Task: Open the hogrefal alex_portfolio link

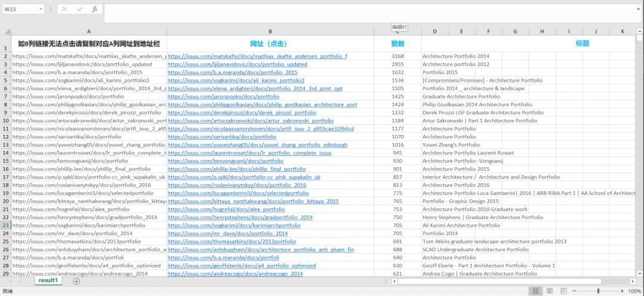Action: click(x=226, y=209)
